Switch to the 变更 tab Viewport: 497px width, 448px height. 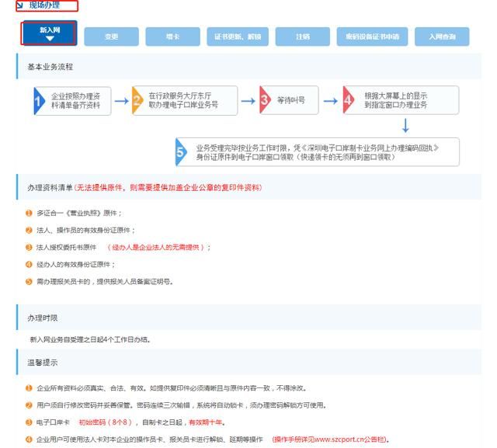pos(111,36)
